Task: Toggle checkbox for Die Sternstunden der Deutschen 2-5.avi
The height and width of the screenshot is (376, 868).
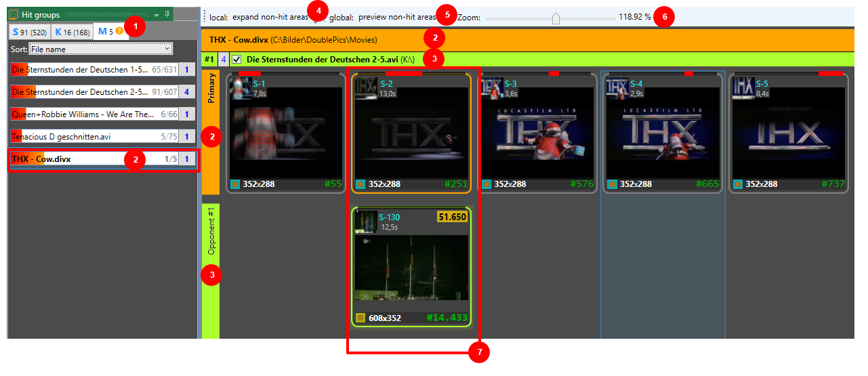Action: tap(236, 60)
